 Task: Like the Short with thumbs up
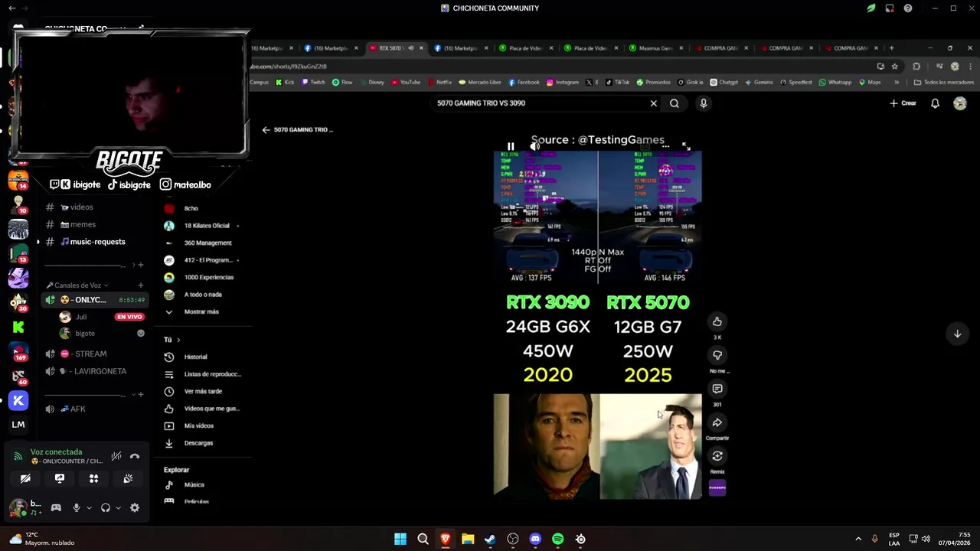point(717,321)
